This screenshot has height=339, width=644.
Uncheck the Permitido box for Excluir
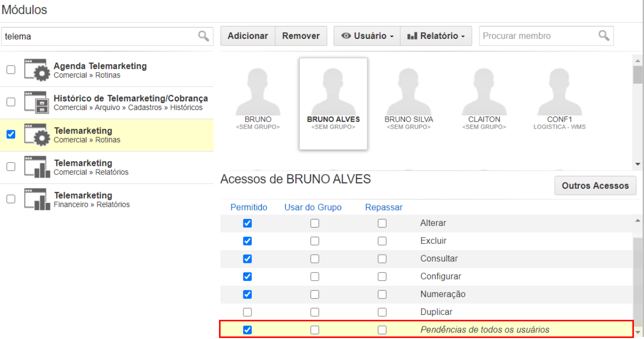247,241
